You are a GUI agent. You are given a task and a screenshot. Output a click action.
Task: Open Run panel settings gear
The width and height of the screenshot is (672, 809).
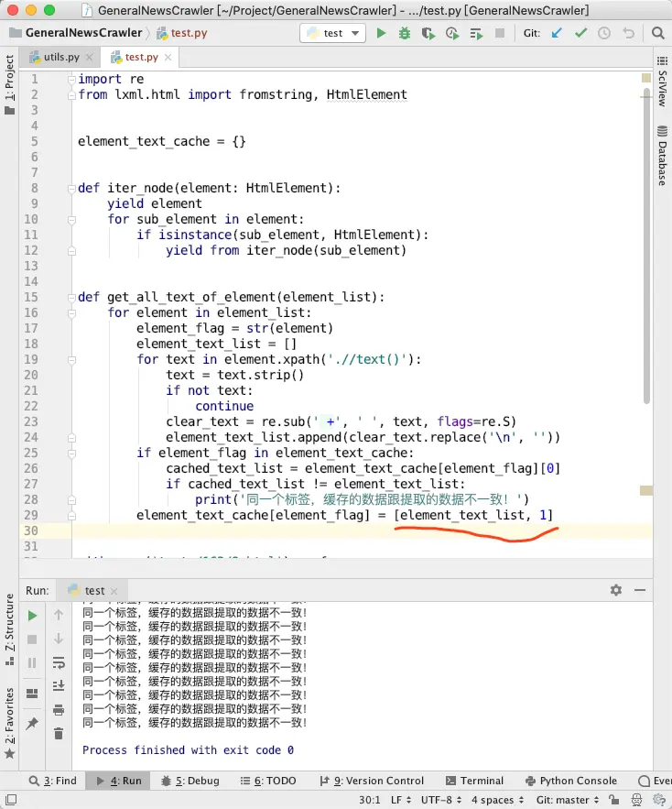(616, 590)
